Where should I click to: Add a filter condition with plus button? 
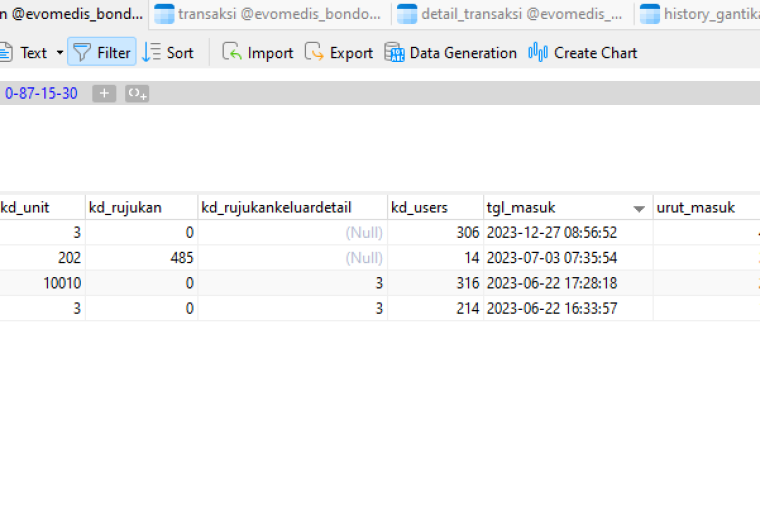104,93
